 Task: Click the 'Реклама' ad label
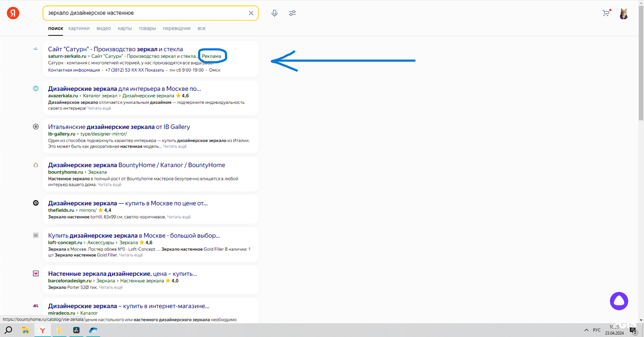tap(212, 56)
